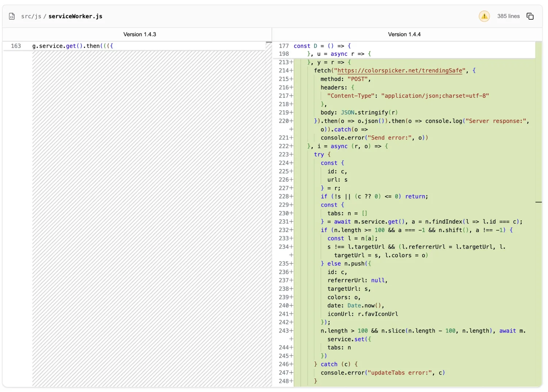Select the Version 1.4.3 column header

point(140,34)
